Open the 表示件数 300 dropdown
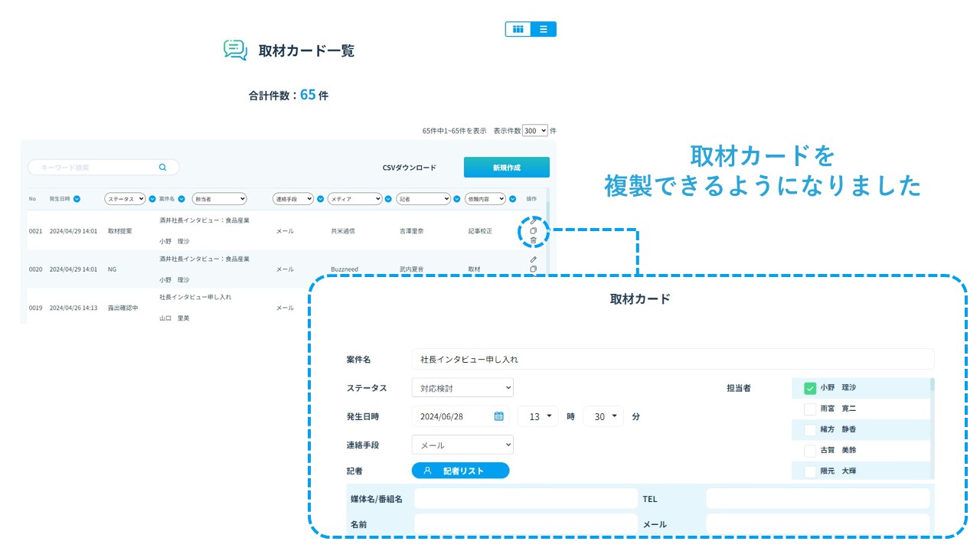Image resolution: width=980 pixels, height=551 pixels. pyautogui.click(x=535, y=131)
